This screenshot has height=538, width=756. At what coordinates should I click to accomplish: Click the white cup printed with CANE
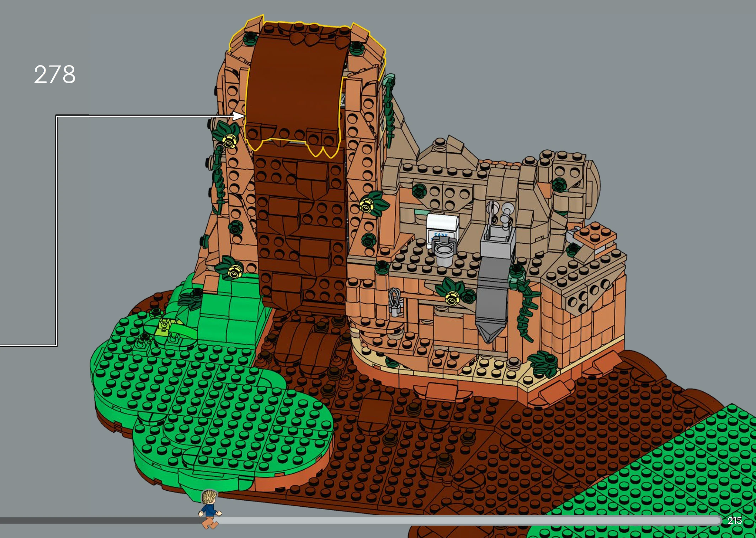coord(442,224)
